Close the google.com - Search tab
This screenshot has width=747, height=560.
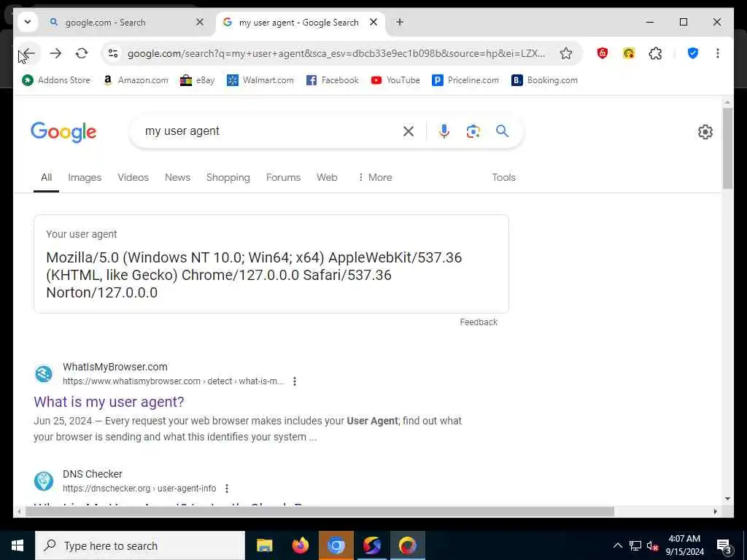[200, 22]
